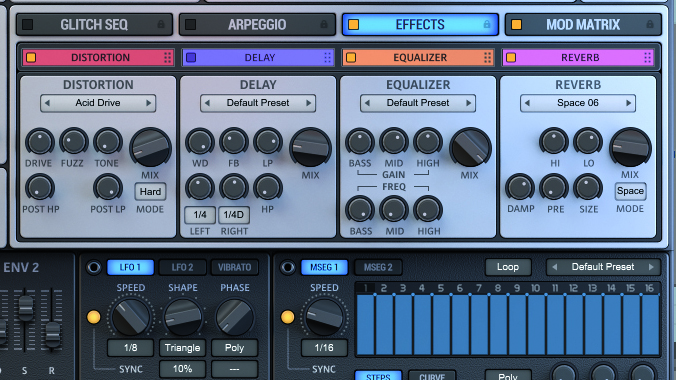This screenshot has height=380, width=676.
Task: Toggle the Arpeggio enable square
Action: coord(191,25)
